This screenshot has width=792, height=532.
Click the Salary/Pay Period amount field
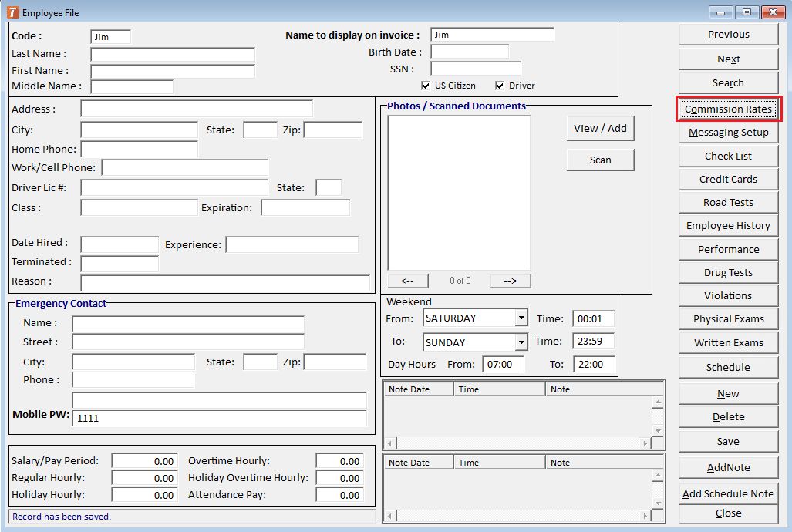click(145, 461)
